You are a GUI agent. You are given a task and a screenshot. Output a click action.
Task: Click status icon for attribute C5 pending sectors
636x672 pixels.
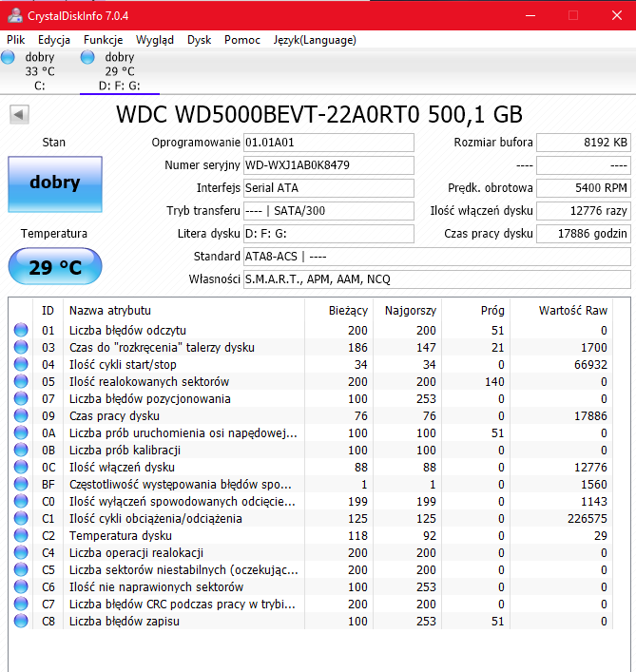[21, 569]
